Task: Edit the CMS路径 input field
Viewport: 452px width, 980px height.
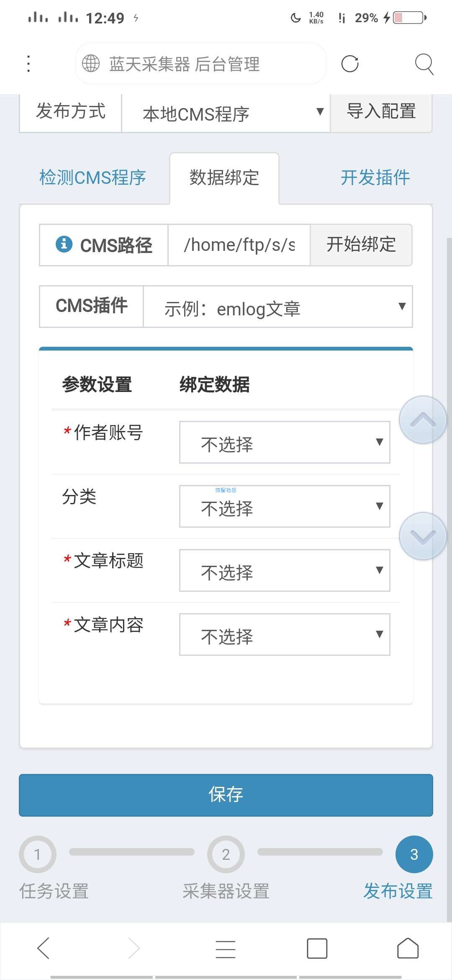Action: point(239,245)
